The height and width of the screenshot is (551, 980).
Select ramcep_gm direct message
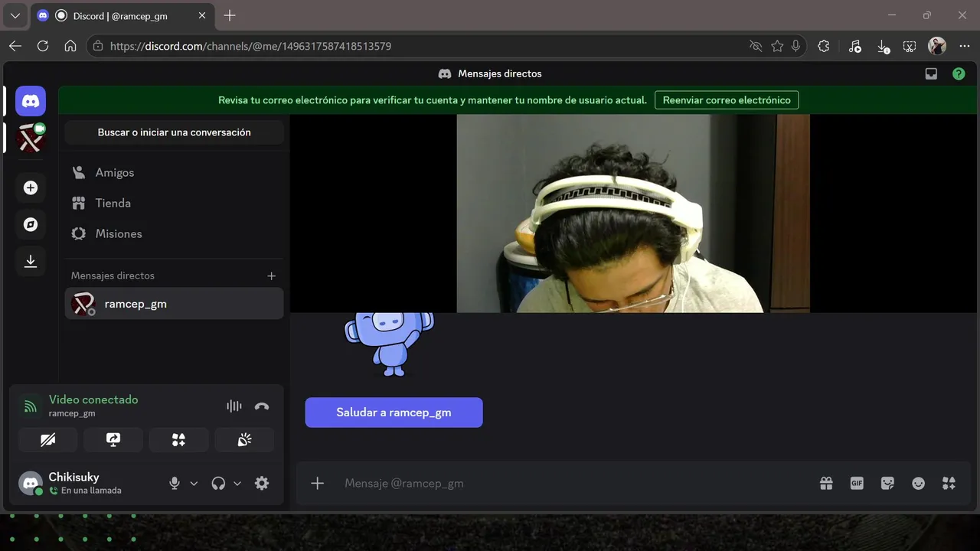tap(175, 304)
